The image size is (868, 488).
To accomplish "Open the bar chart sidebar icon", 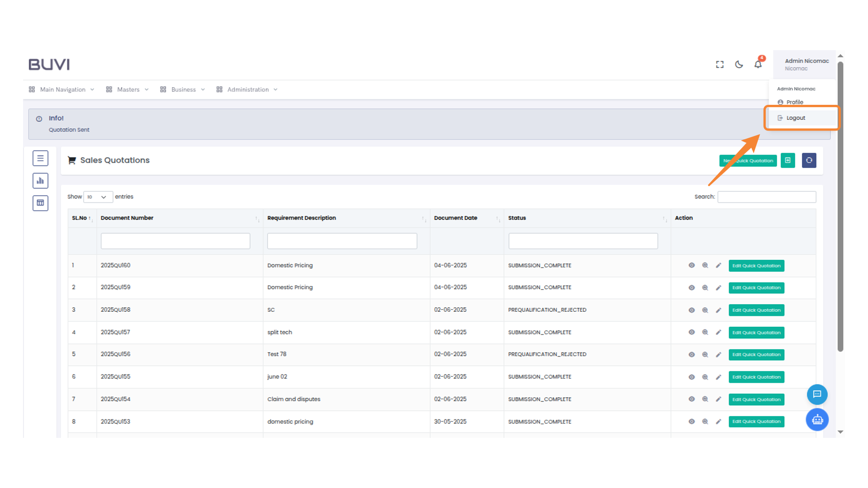I will 40,181.
